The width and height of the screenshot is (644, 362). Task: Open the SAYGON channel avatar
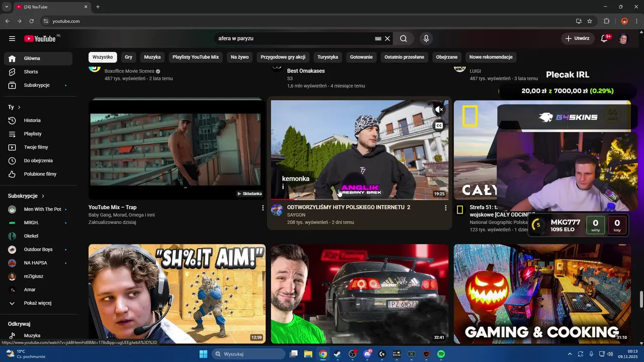[x=277, y=210]
